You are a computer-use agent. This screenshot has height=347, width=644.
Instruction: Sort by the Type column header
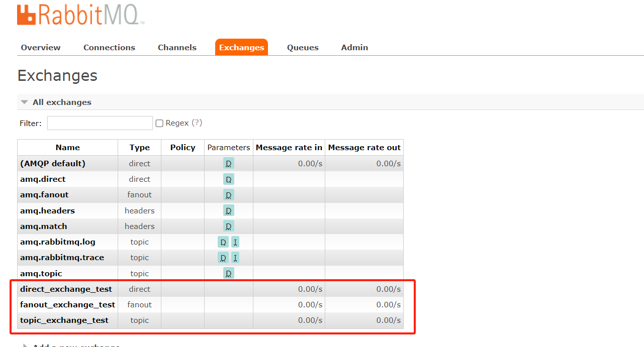click(x=139, y=147)
